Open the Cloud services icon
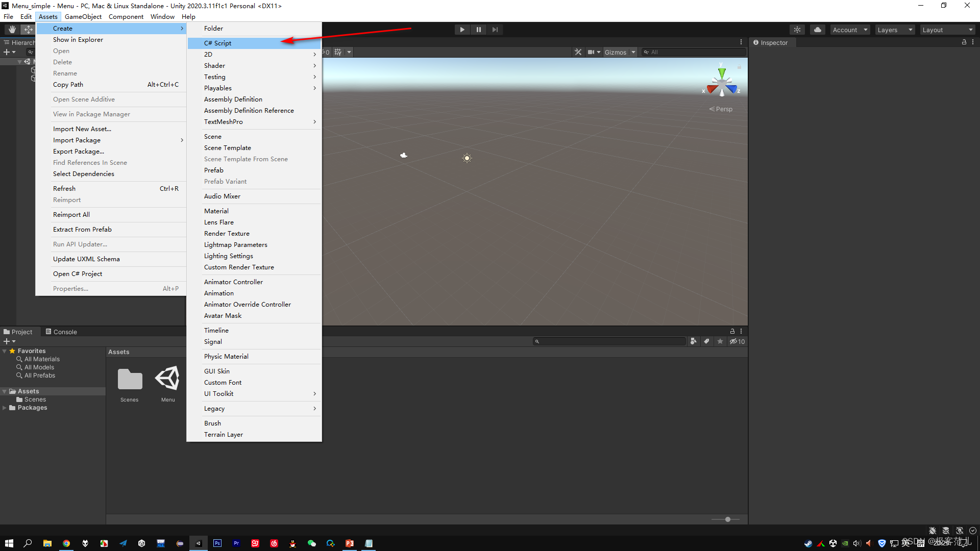This screenshot has width=980, height=551. click(x=818, y=30)
